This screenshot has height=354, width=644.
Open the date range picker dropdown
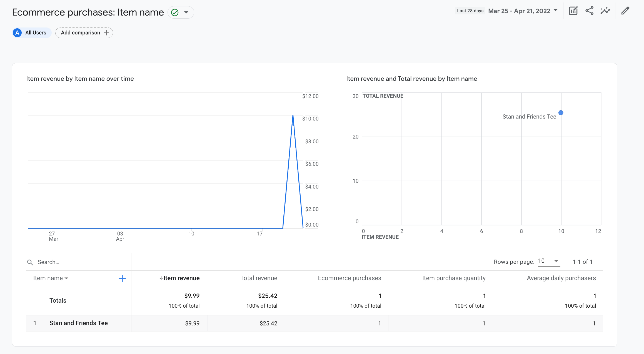point(521,11)
